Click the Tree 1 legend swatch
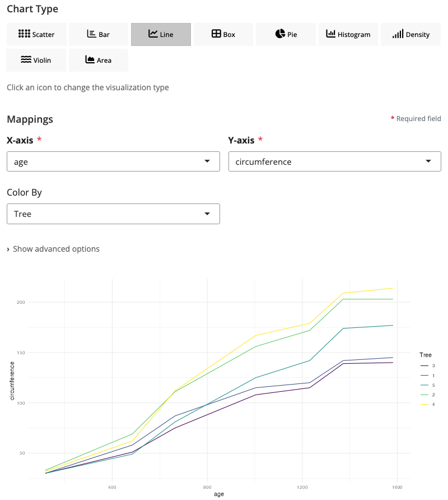The width and height of the screenshot is (448, 500). 424,376
